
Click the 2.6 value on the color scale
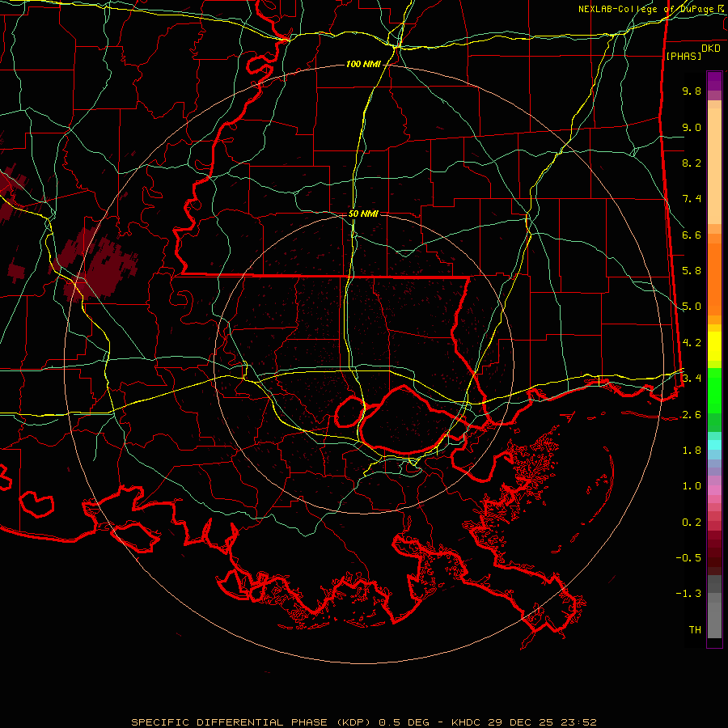[692, 415]
